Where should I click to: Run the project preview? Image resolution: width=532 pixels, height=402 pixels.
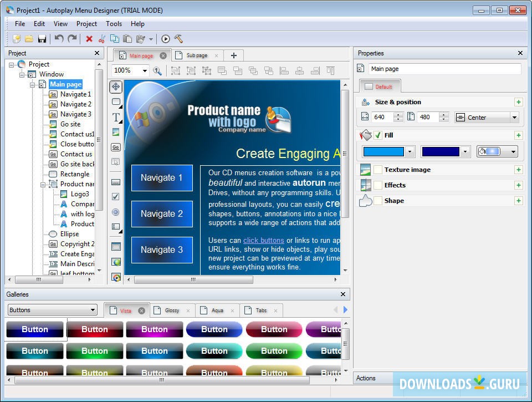(166, 39)
